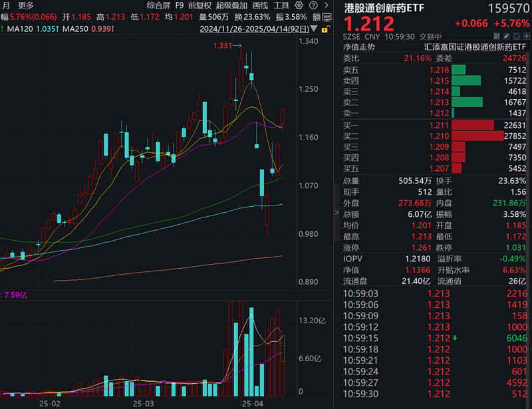This screenshot has height=409, width=532.
Task: Click the plus icon to add to watchlist
Action: point(525,35)
